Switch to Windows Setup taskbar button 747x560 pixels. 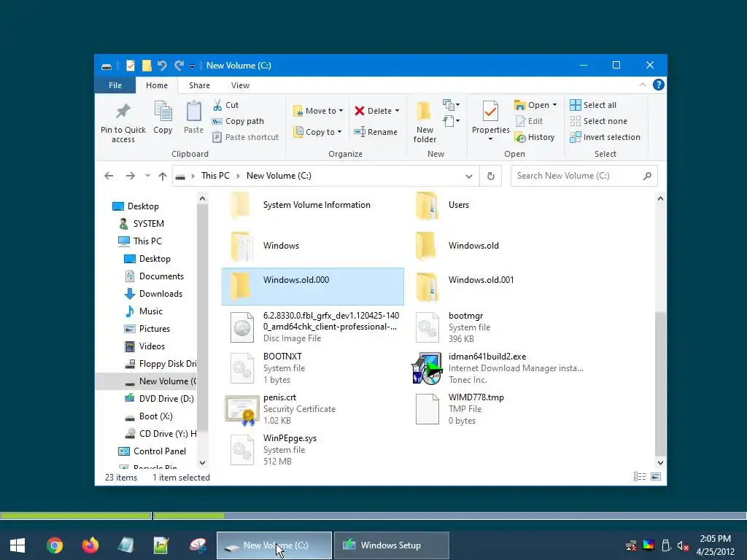tap(391, 545)
